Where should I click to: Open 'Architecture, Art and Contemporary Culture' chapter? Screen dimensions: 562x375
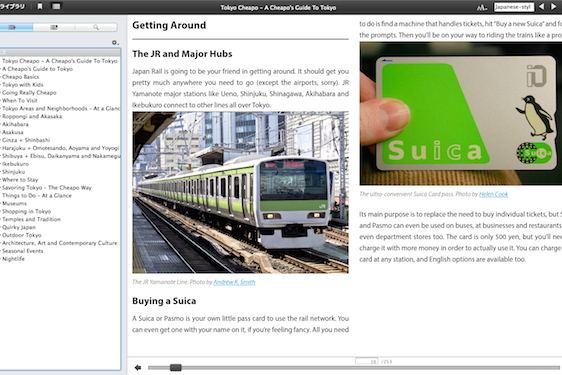[59, 243]
